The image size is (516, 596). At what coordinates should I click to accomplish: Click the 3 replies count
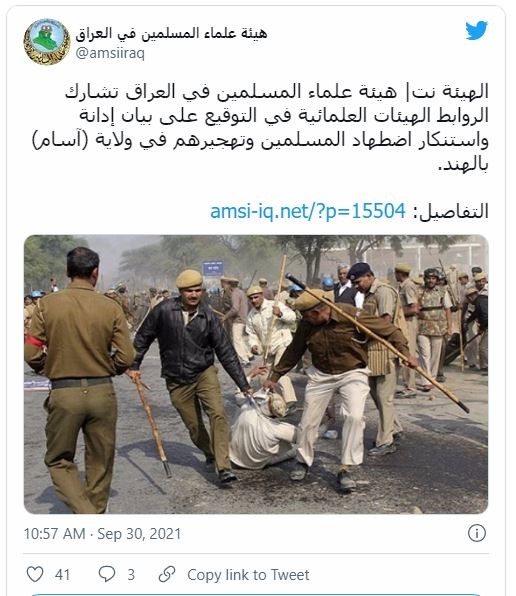131,575
